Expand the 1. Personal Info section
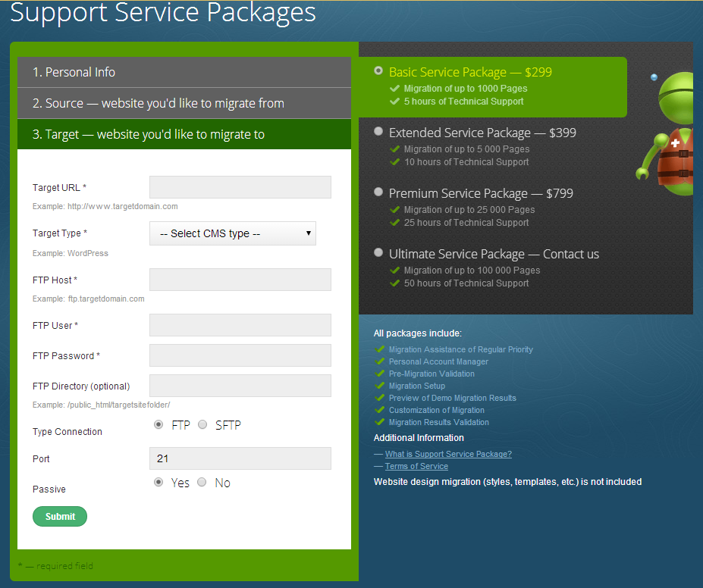Image resolution: width=703 pixels, height=588 pixels. click(x=184, y=72)
